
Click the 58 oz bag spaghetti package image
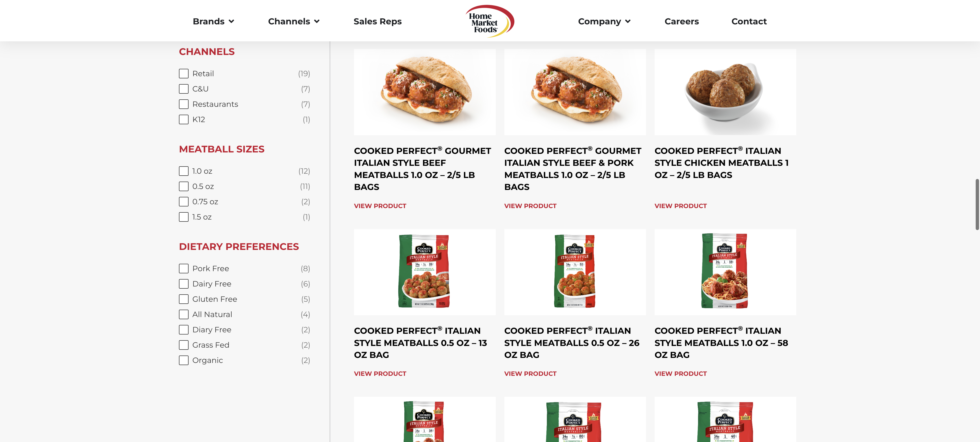click(x=725, y=272)
